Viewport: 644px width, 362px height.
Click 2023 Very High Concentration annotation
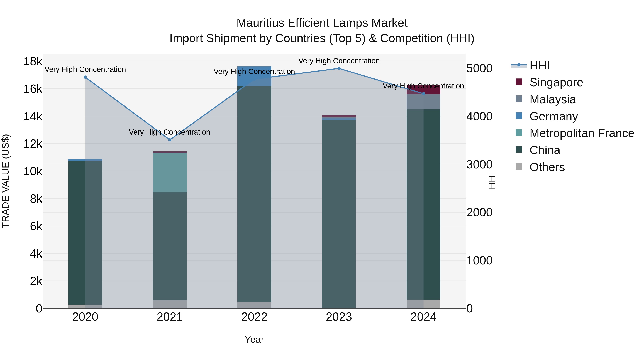pyautogui.click(x=339, y=61)
